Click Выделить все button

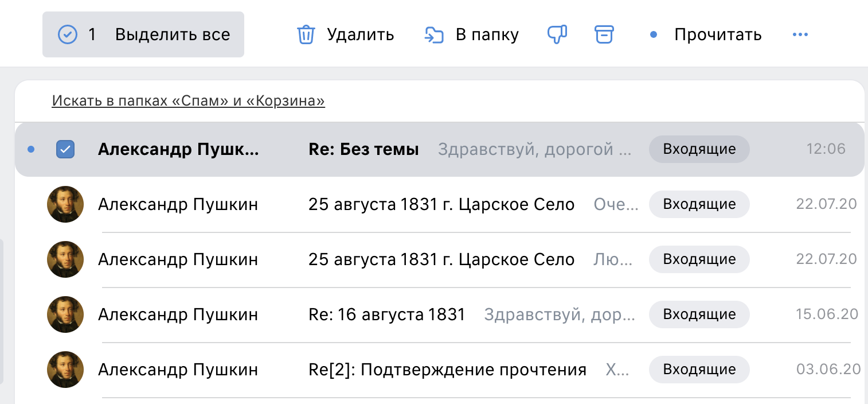pyautogui.click(x=143, y=34)
